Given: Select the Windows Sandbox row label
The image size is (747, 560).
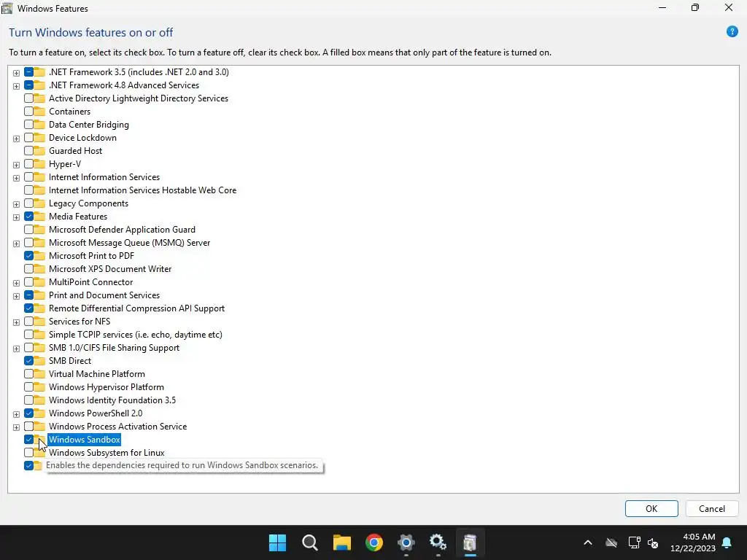Looking at the screenshot, I should (85, 440).
